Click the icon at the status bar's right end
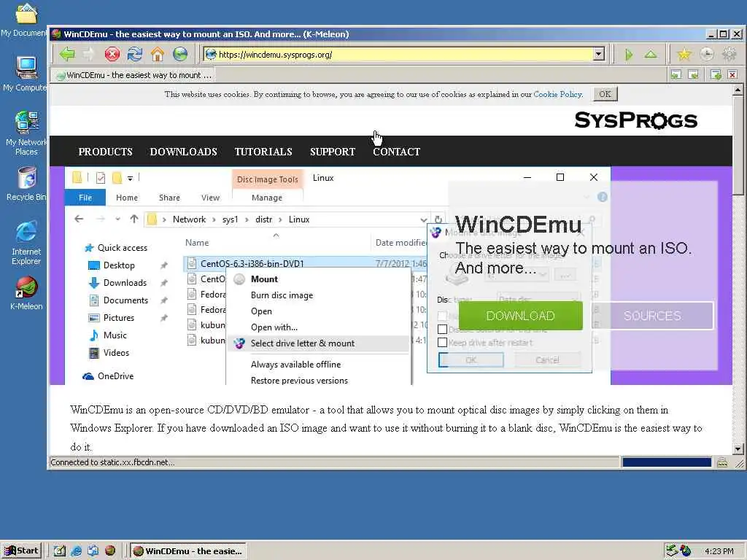This screenshot has width=747, height=560. [x=722, y=462]
